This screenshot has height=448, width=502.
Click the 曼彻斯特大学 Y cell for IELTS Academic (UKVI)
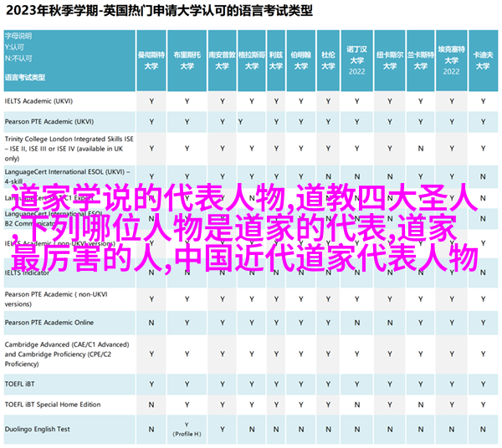click(151, 101)
